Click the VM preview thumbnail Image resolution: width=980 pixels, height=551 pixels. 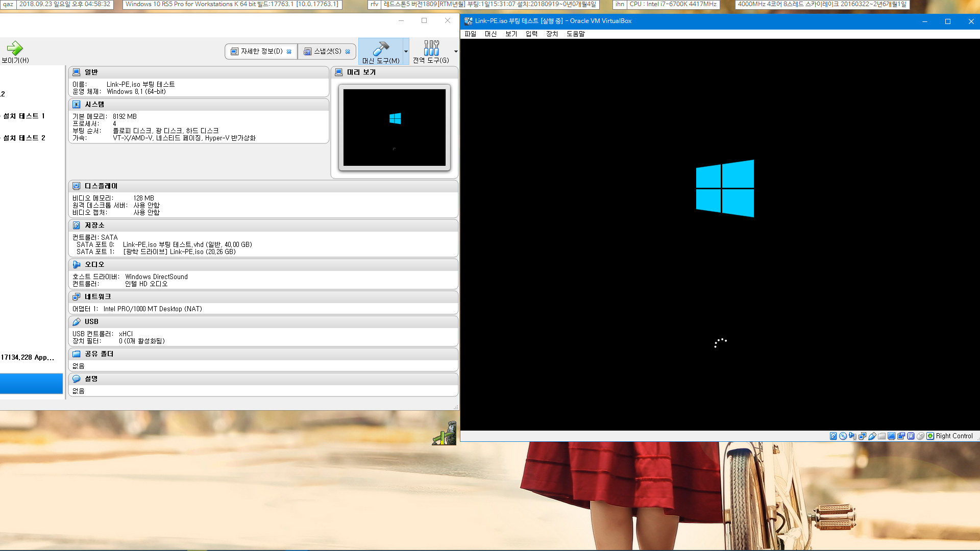tap(395, 128)
